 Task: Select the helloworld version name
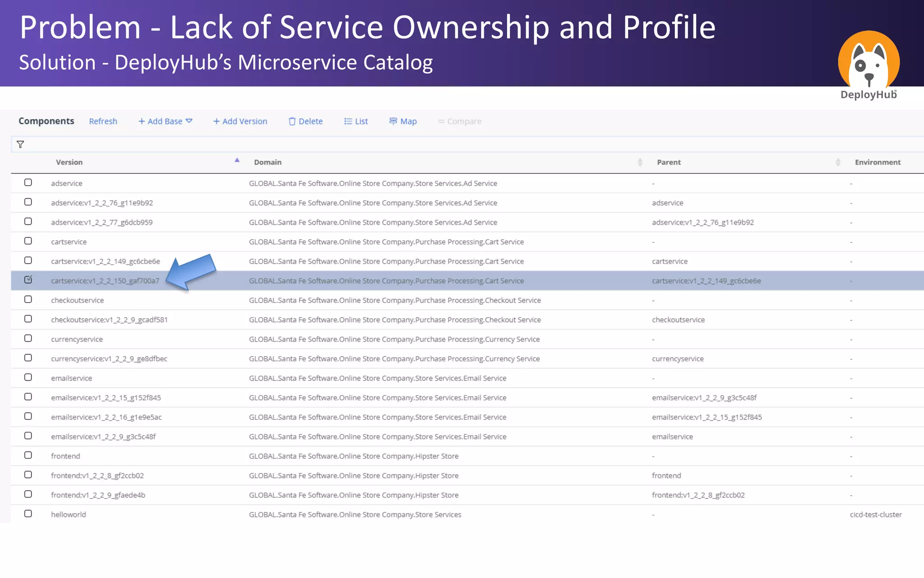(x=69, y=515)
